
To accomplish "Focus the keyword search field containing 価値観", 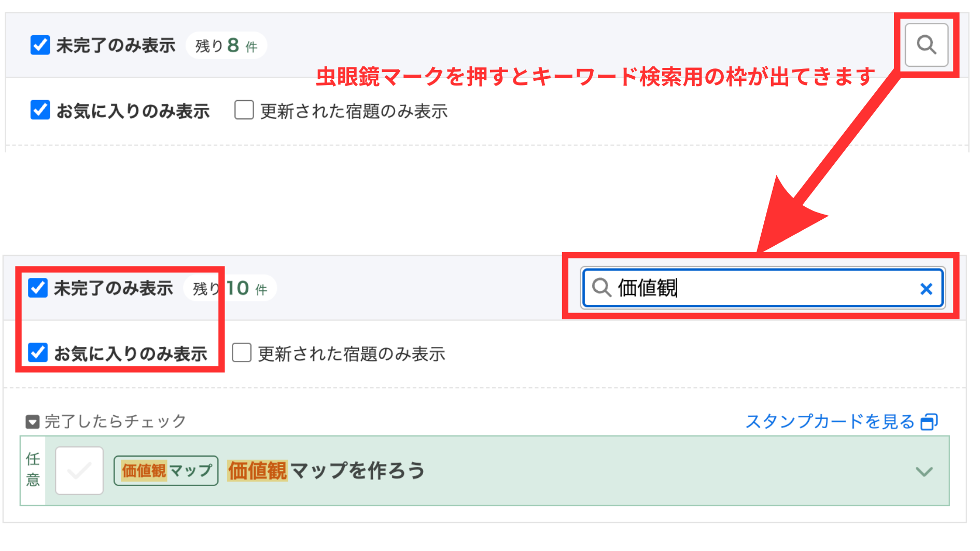I will pyautogui.click(x=762, y=288).
